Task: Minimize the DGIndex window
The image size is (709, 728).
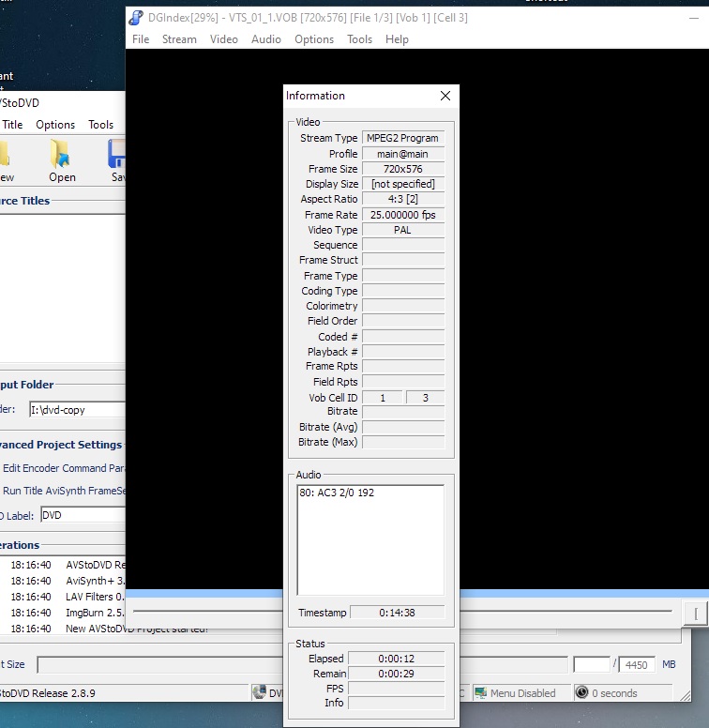Action: tap(694, 18)
